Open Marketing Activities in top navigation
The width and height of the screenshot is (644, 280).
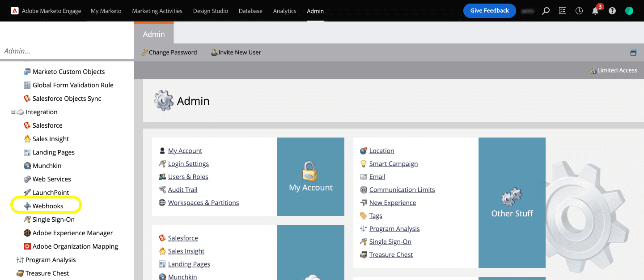tap(157, 11)
